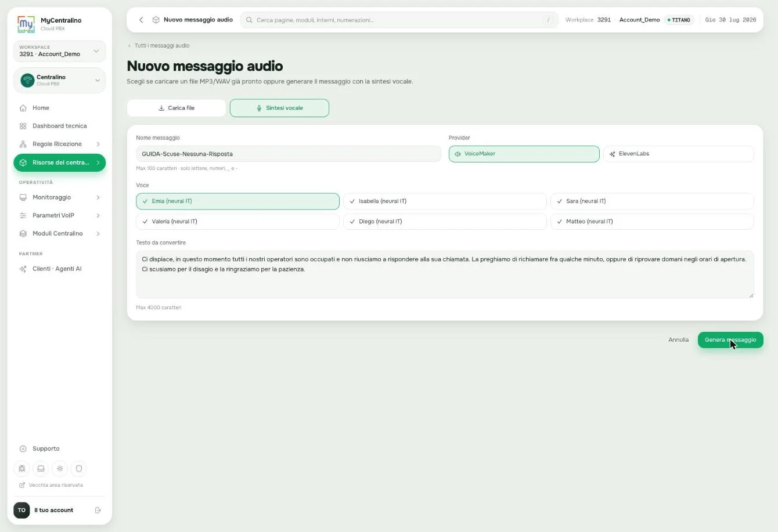Click the text area resize handle corner
This screenshot has width=778, height=532.
tap(751, 295)
